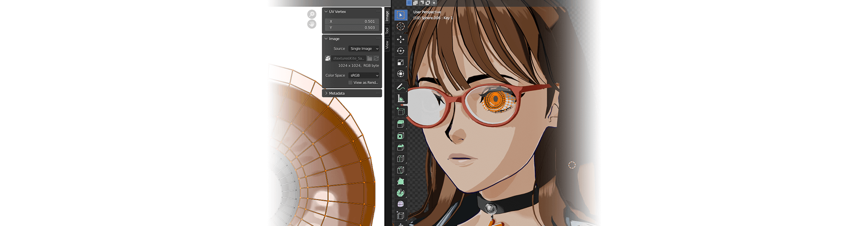This screenshot has height=226, width=868.
Task: Set selection mode to extend
Action: [415, 3]
